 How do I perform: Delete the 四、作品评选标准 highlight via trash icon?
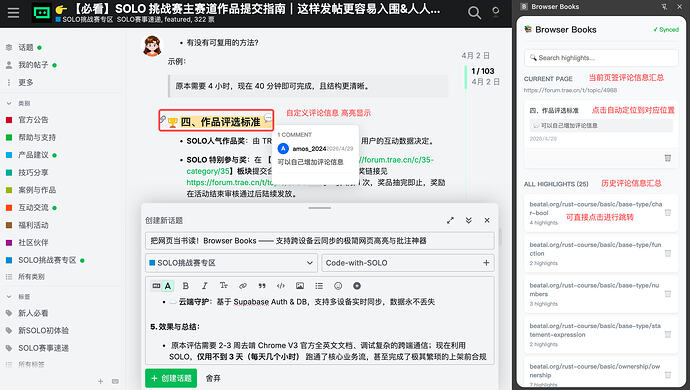668,158
